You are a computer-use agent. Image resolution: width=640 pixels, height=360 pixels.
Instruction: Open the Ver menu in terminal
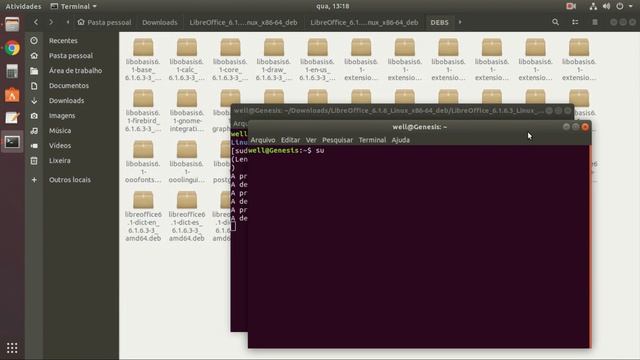[x=311, y=140]
